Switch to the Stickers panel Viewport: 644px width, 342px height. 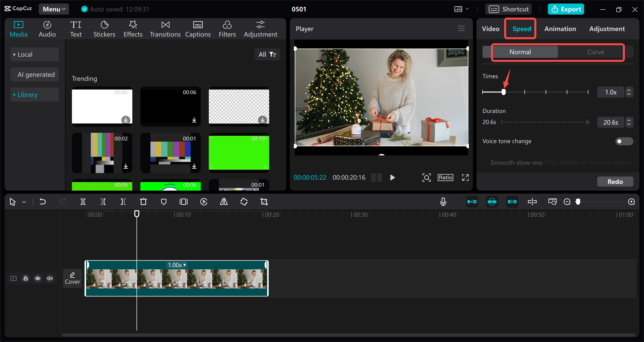[x=104, y=28]
